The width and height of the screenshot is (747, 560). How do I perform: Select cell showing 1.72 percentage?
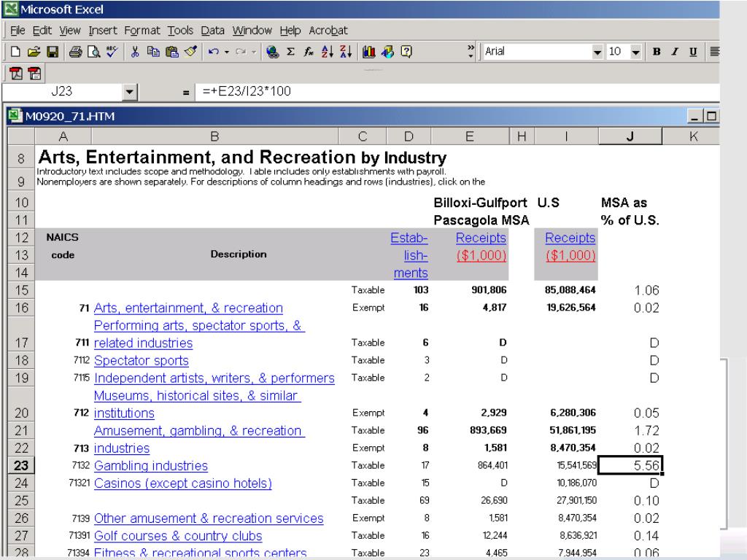tap(630, 430)
